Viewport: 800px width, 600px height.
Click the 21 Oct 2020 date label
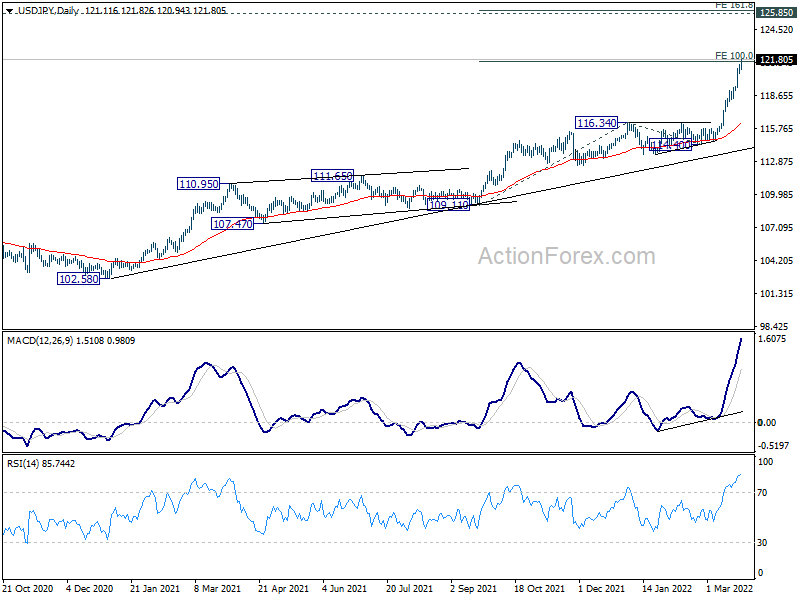click(x=28, y=589)
